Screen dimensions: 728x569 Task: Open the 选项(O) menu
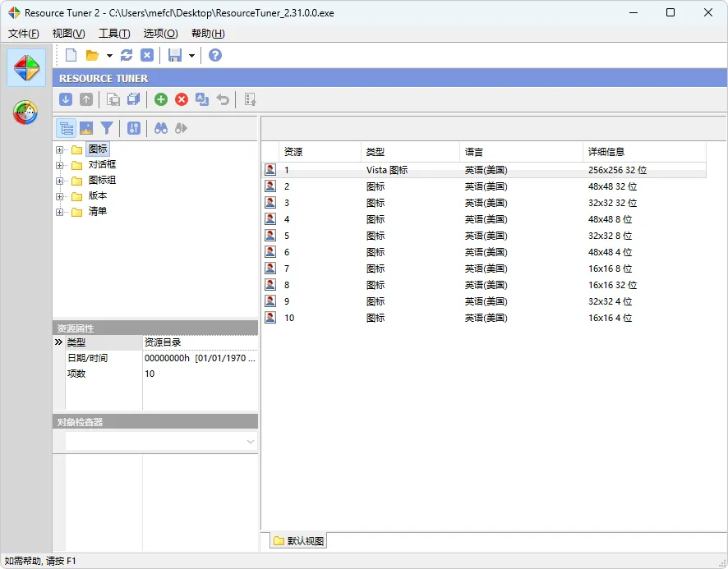tap(160, 34)
